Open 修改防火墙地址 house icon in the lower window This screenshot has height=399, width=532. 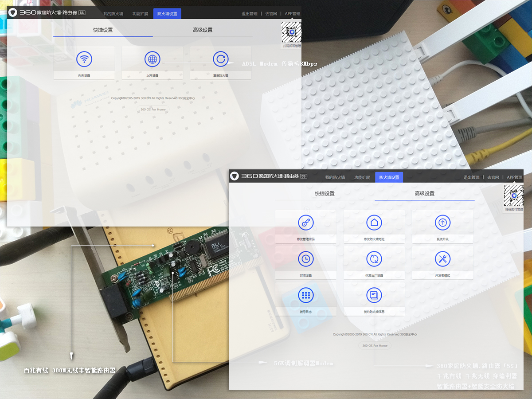tap(374, 222)
